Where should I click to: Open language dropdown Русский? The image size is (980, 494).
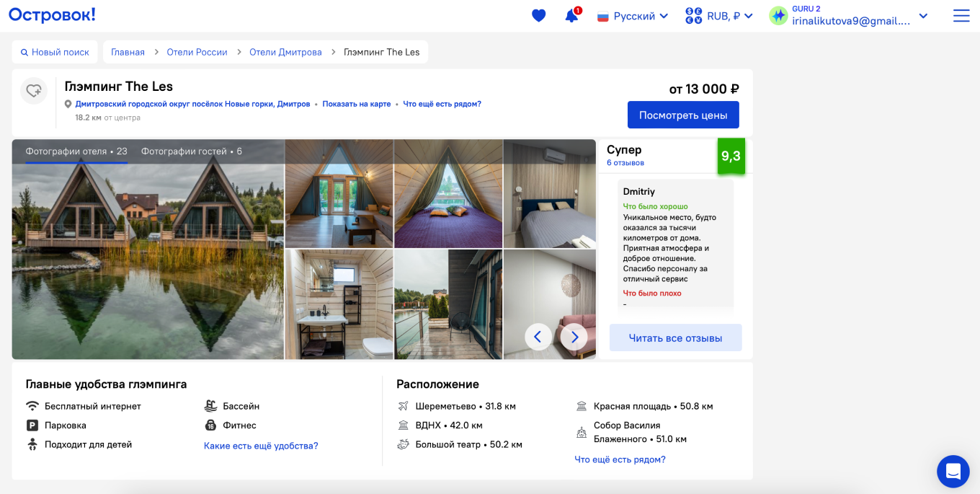633,16
